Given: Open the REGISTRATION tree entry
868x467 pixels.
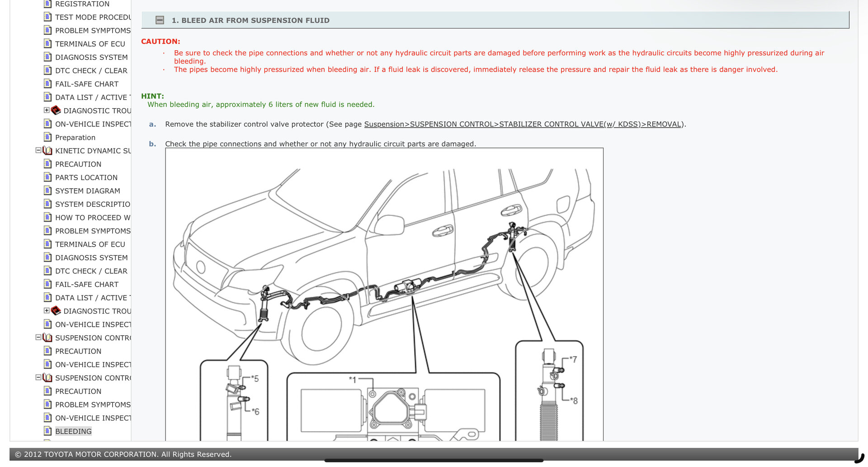Looking at the screenshot, I should (82, 4).
